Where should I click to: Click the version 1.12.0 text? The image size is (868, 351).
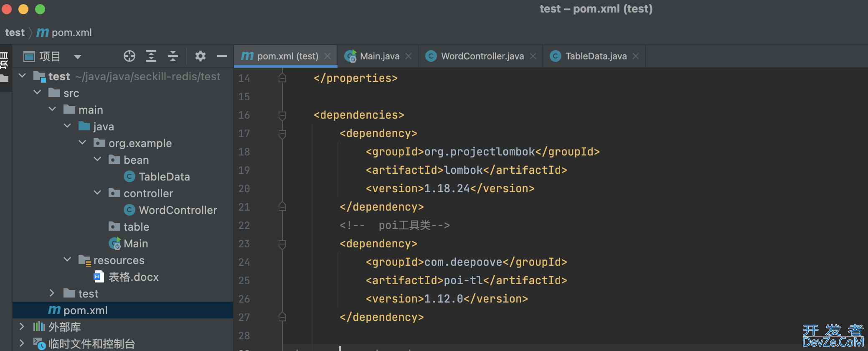click(444, 299)
